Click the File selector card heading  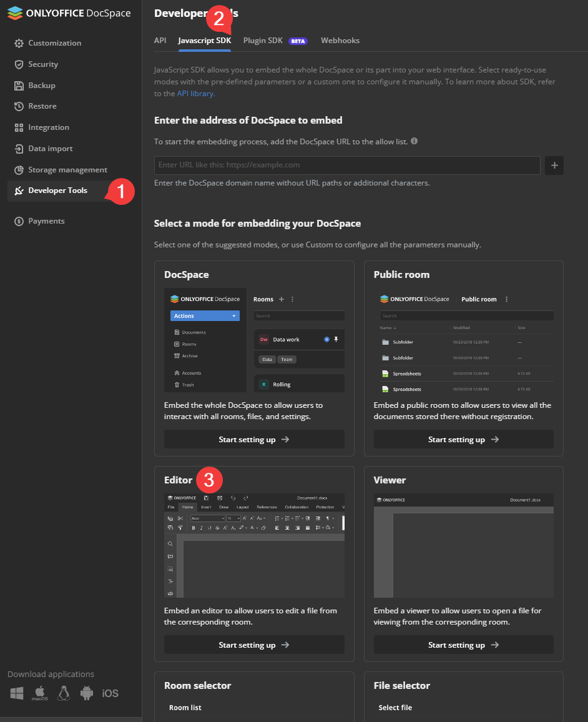click(x=401, y=686)
